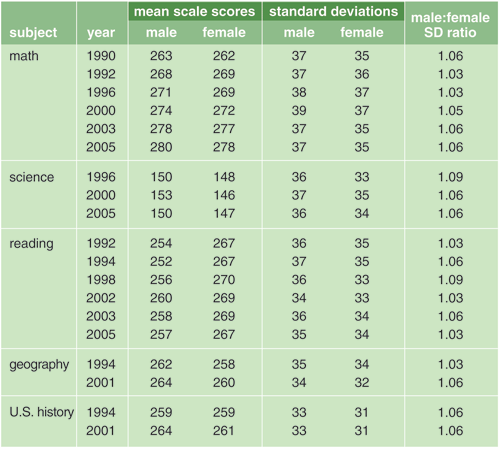Image resolution: width=500 pixels, height=449 pixels.
Task: Select the 'male:female SD ratio' column header
Action: pos(450,25)
